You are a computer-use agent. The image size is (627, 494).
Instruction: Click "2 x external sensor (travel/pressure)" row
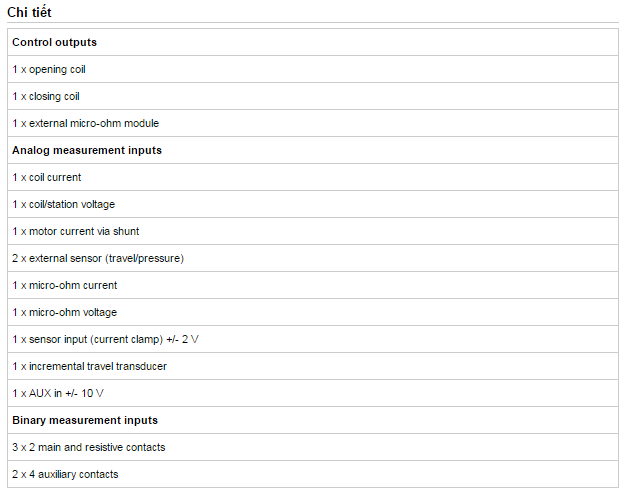tap(313, 258)
